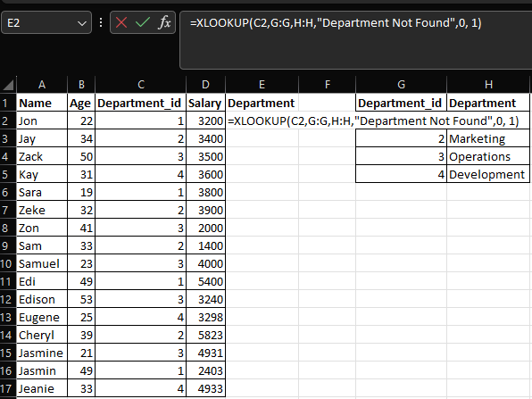Select column G header
This screenshot has height=399, width=532.
point(401,85)
